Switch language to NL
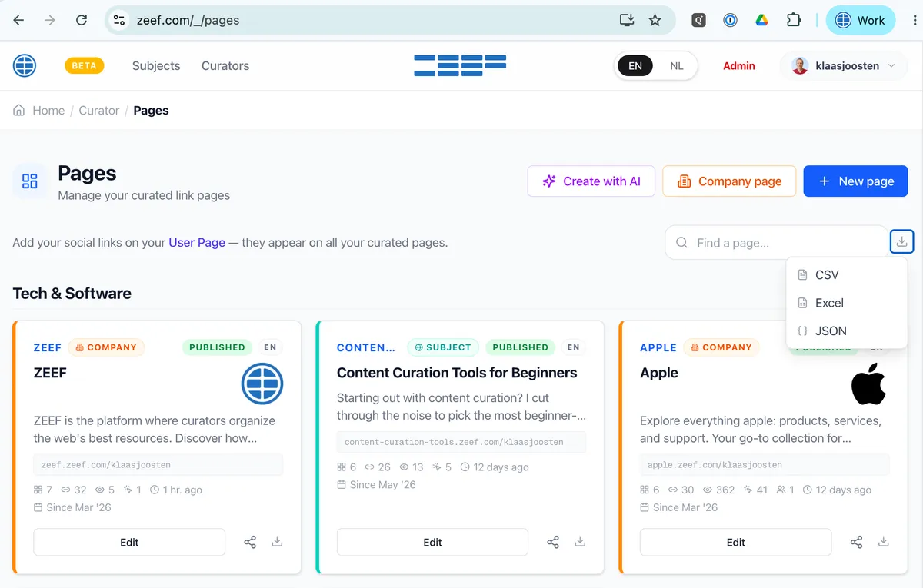 click(677, 66)
